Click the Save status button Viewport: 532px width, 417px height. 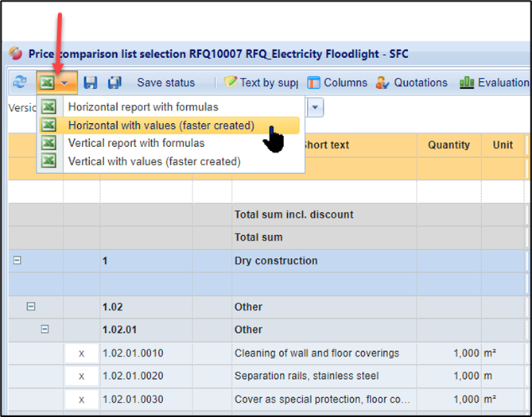pos(165,83)
